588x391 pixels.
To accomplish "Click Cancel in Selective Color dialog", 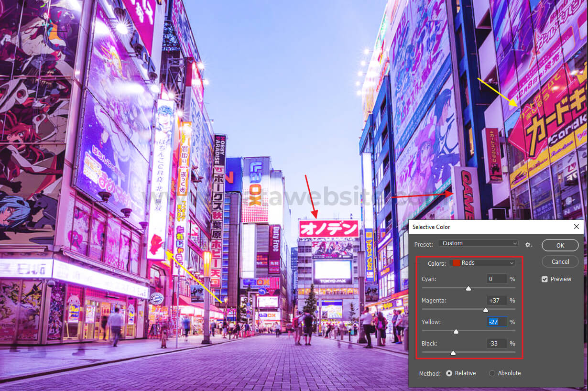I will (560, 262).
